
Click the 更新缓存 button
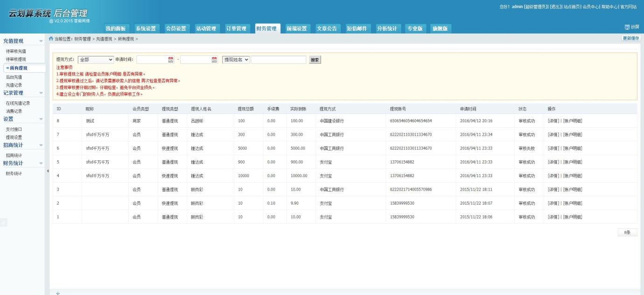pos(631,39)
